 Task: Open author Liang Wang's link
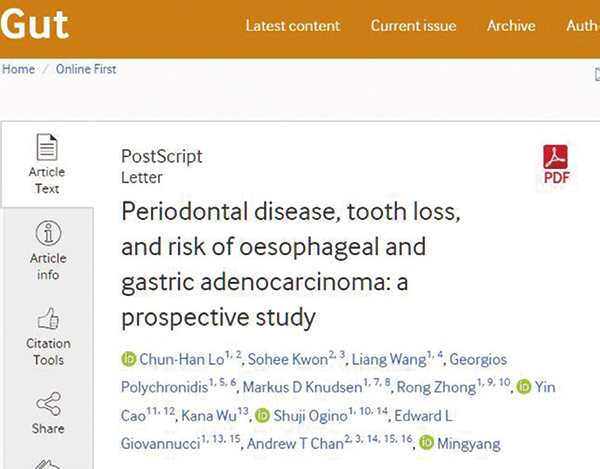pos(389,359)
